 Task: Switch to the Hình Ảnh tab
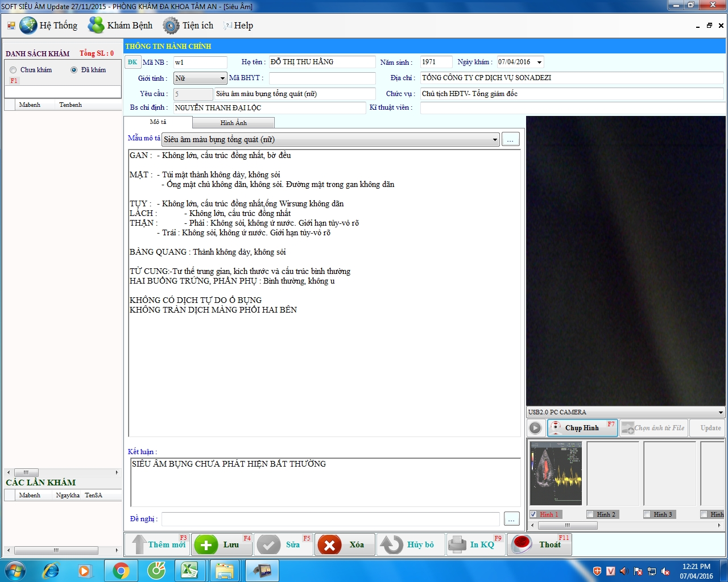pos(233,123)
